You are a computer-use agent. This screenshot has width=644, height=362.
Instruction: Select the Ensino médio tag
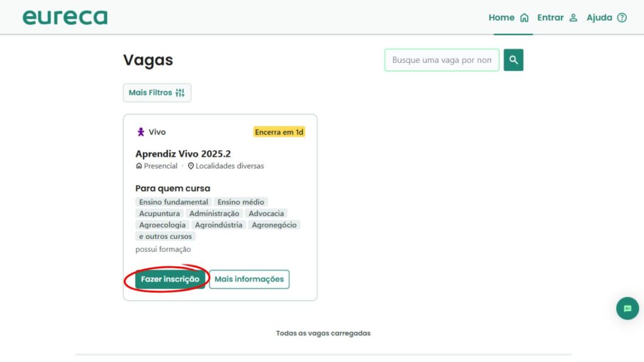241,202
